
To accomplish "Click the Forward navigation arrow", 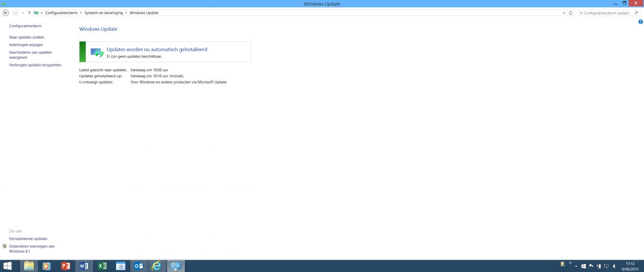I will [15, 12].
